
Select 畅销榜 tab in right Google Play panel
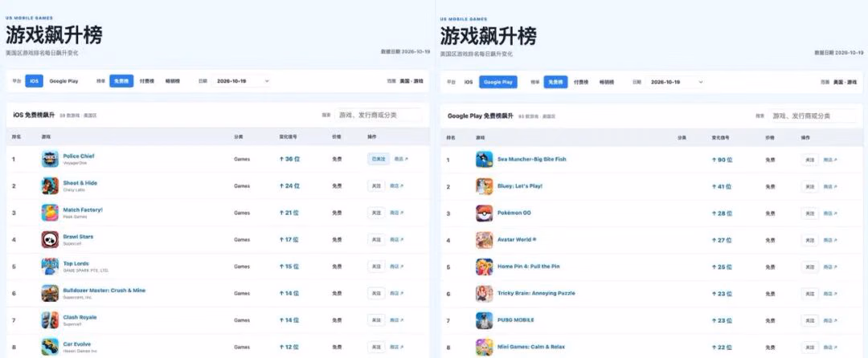[x=607, y=82]
